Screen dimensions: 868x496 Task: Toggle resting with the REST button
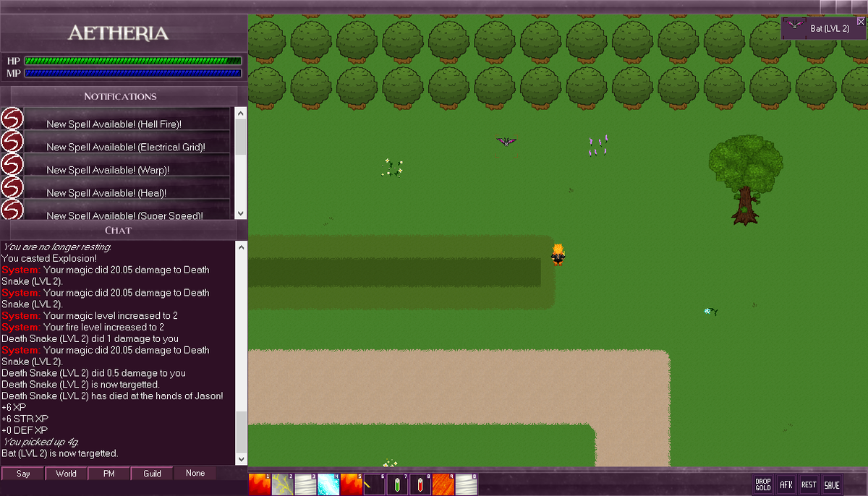pos(808,484)
